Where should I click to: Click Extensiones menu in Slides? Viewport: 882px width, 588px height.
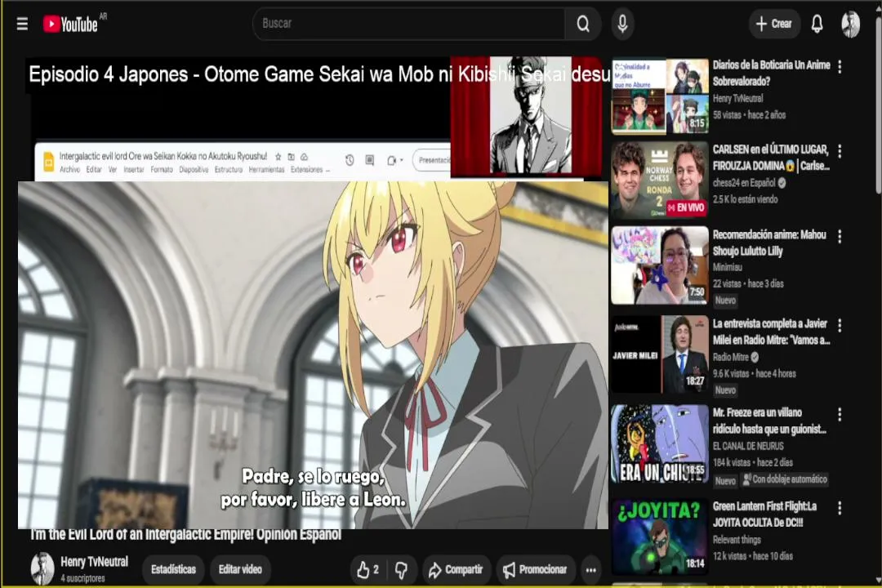point(307,169)
